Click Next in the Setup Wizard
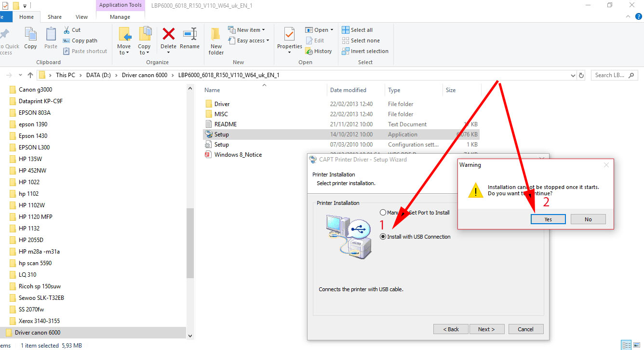644x350 pixels. [486, 329]
